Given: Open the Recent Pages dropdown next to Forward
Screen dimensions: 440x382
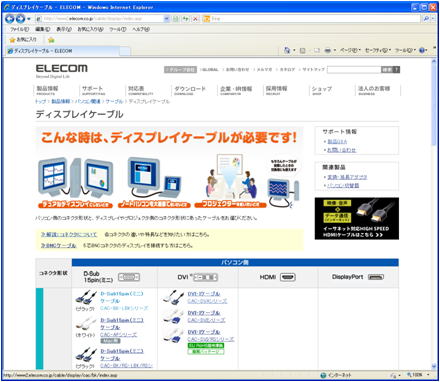Looking at the screenshot, I should point(29,19).
